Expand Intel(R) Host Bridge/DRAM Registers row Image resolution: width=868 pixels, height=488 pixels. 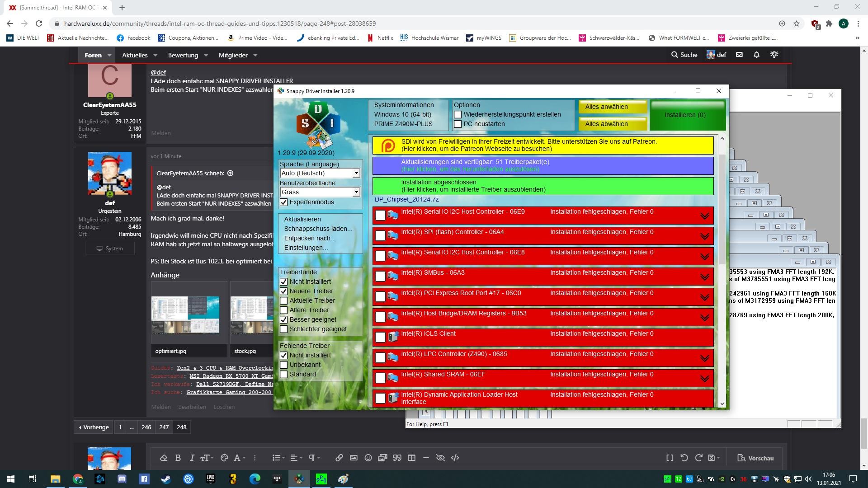tap(704, 317)
